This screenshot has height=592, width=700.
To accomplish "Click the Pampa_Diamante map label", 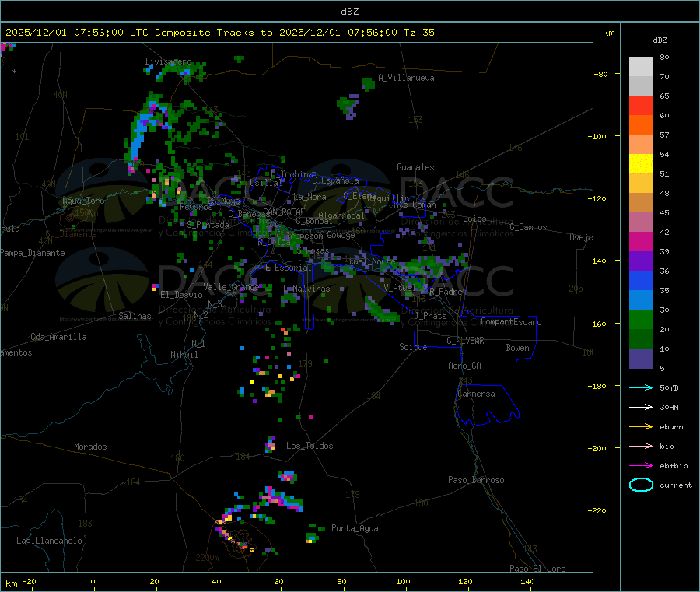I will click(x=33, y=253).
